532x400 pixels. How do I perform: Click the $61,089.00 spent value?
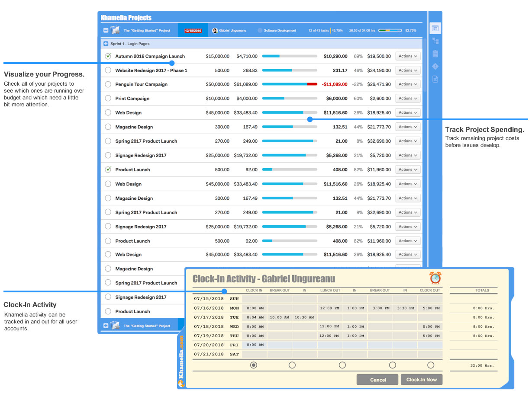[x=245, y=84]
